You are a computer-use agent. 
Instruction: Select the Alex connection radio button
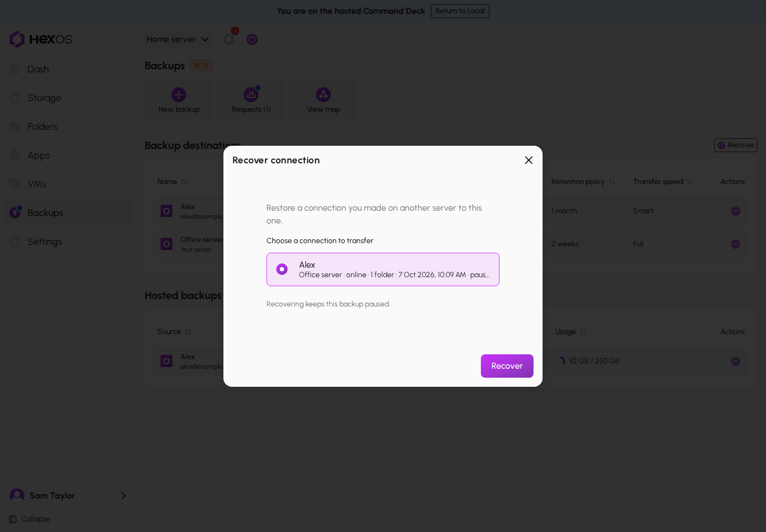[282, 269]
